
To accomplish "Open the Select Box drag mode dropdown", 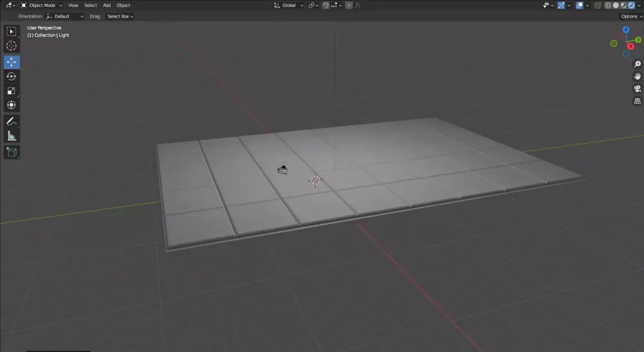I will coord(119,16).
